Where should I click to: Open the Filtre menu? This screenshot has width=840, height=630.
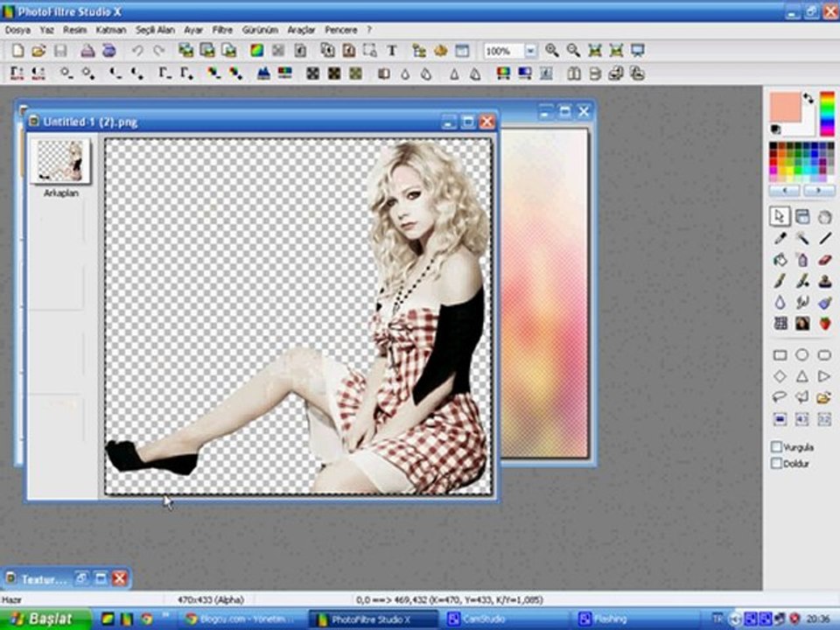click(222, 30)
